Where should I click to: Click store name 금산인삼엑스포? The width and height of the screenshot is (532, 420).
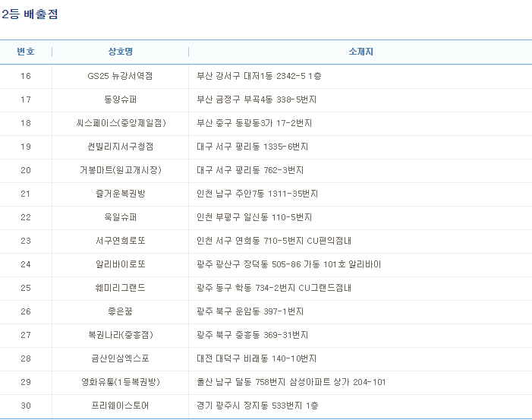click(x=121, y=358)
